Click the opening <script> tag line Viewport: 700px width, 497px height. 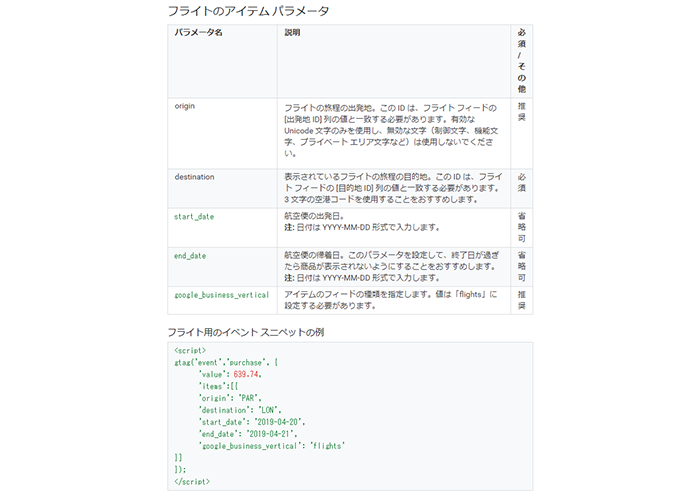pos(190,351)
